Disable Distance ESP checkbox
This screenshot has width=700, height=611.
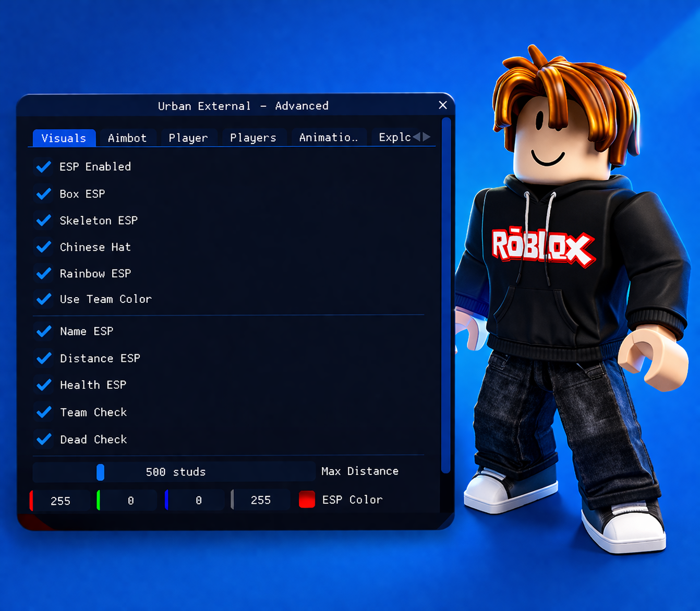tap(44, 359)
